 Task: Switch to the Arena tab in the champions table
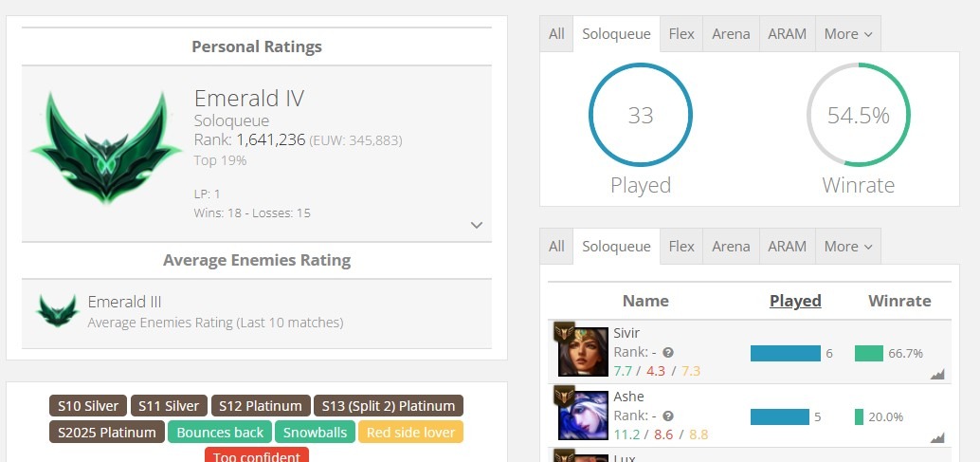(731, 247)
